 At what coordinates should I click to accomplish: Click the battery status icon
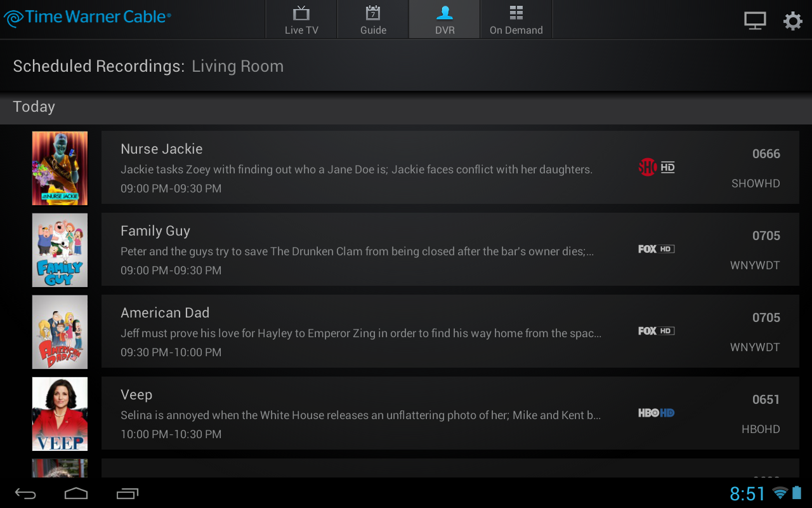coord(797,493)
